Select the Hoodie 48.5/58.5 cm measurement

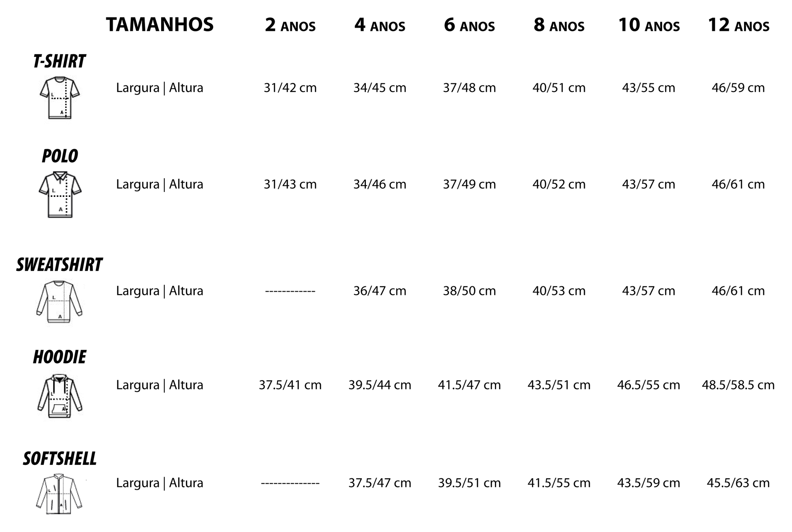pyautogui.click(x=738, y=385)
